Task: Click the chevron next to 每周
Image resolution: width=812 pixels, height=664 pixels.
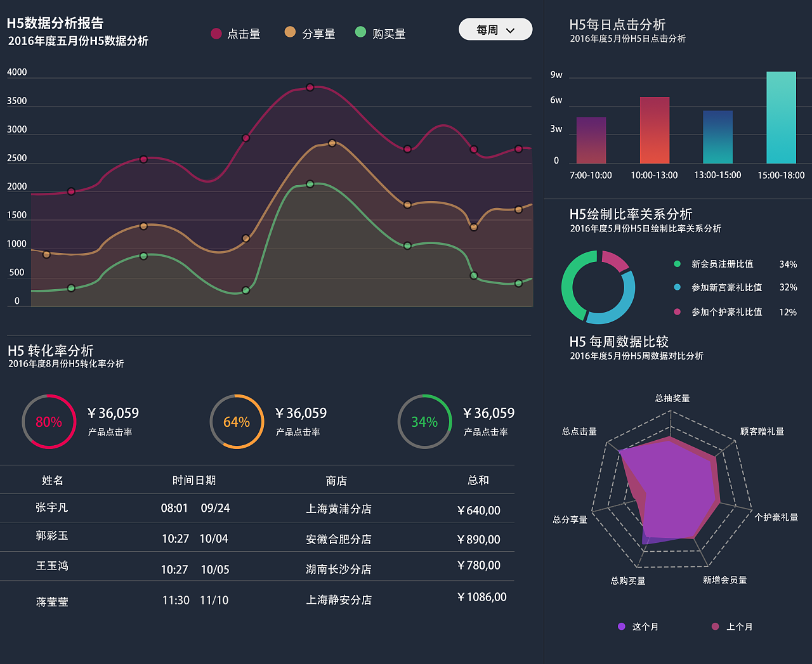Action: click(x=510, y=29)
